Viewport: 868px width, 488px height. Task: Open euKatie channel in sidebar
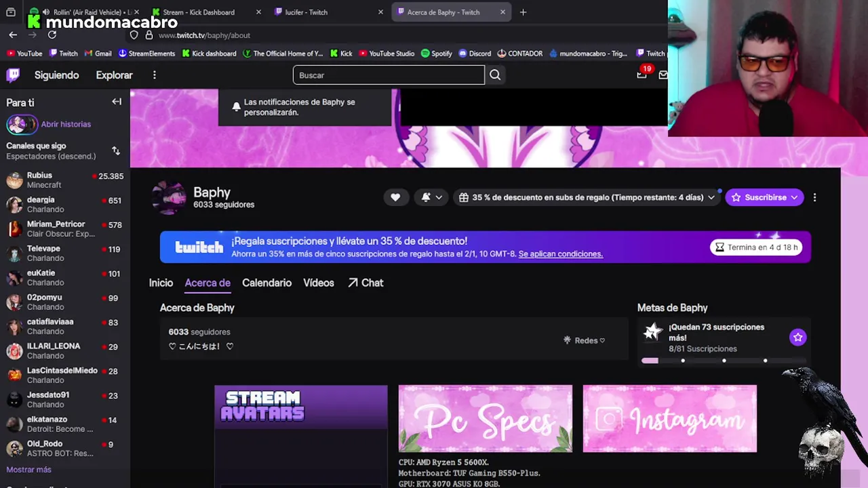[x=65, y=277]
